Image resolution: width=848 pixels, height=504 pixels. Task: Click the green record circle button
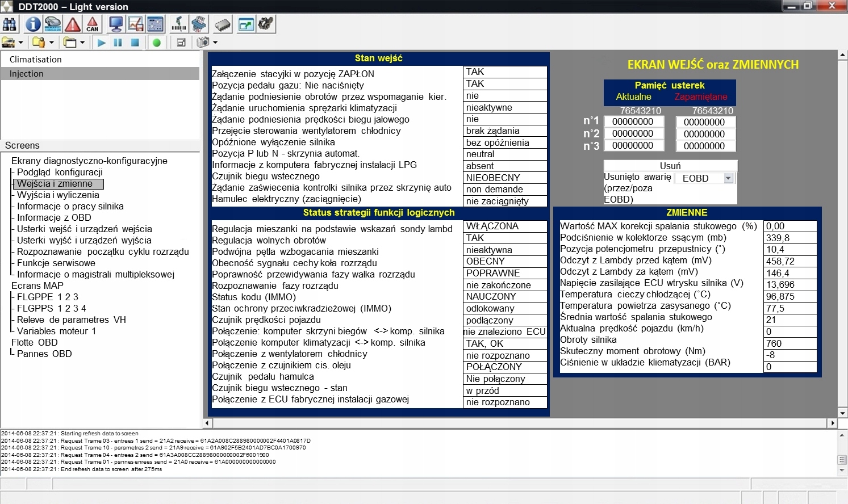point(156,43)
